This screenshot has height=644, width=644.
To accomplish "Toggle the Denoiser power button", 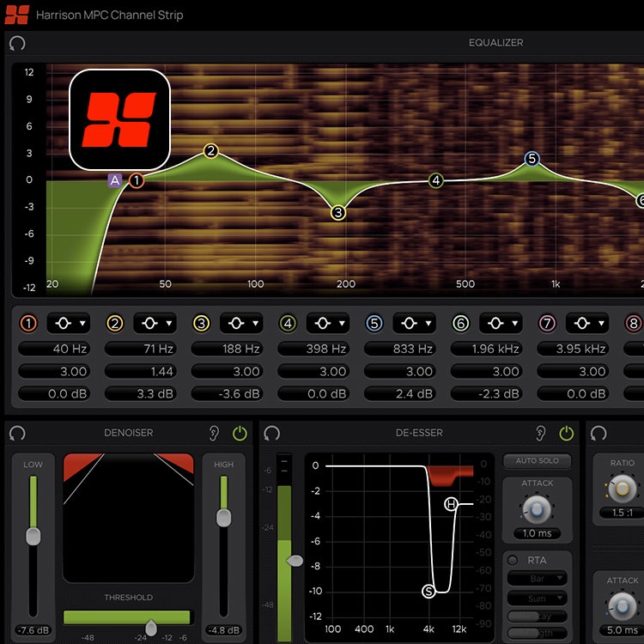I will (240, 434).
